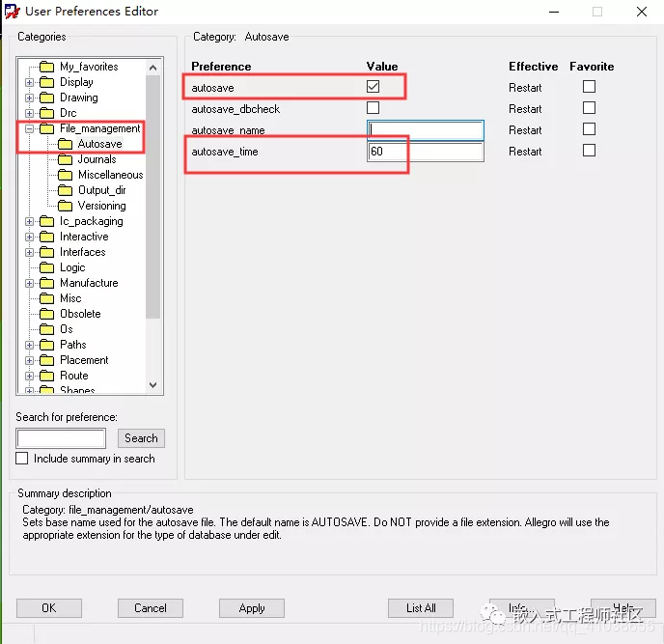Enable the autosave_dbcheck value checkbox
The width and height of the screenshot is (664, 644).
[x=373, y=108]
